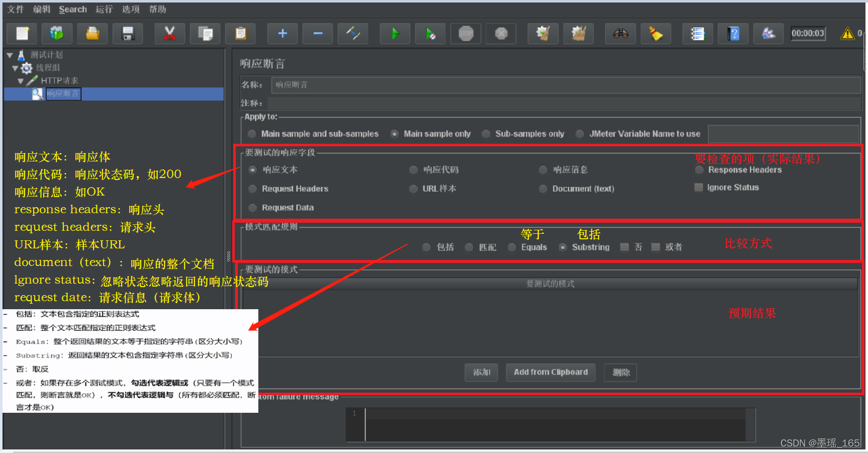
Task: Click the Shutdown test icon
Action: 501,34
